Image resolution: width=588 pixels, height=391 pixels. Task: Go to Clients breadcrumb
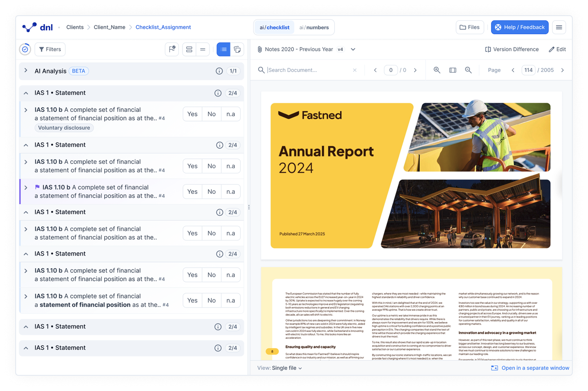(x=75, y=27)
